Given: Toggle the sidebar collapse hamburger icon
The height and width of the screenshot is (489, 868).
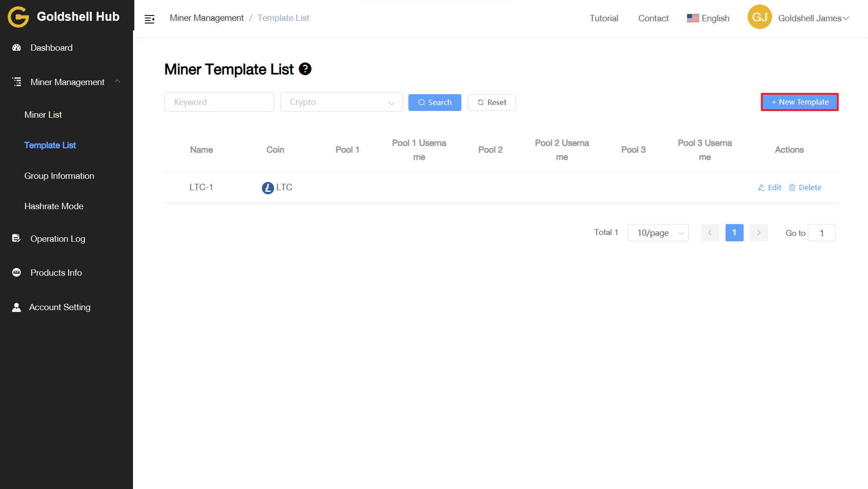Looking at the screenshot, I should [149, 19].
